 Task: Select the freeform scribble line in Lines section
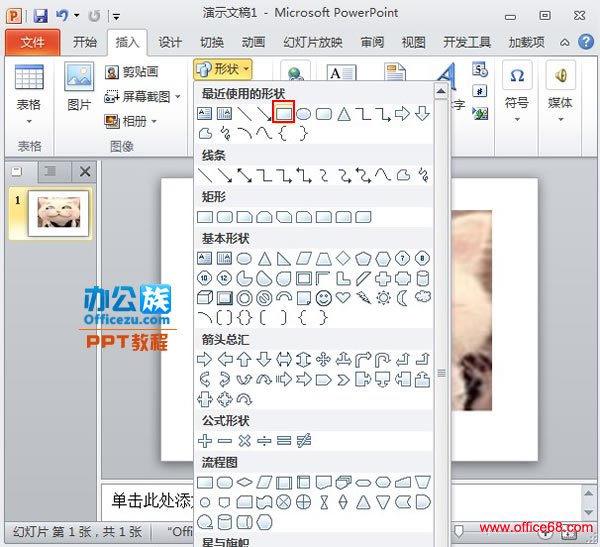pos(423,176)
